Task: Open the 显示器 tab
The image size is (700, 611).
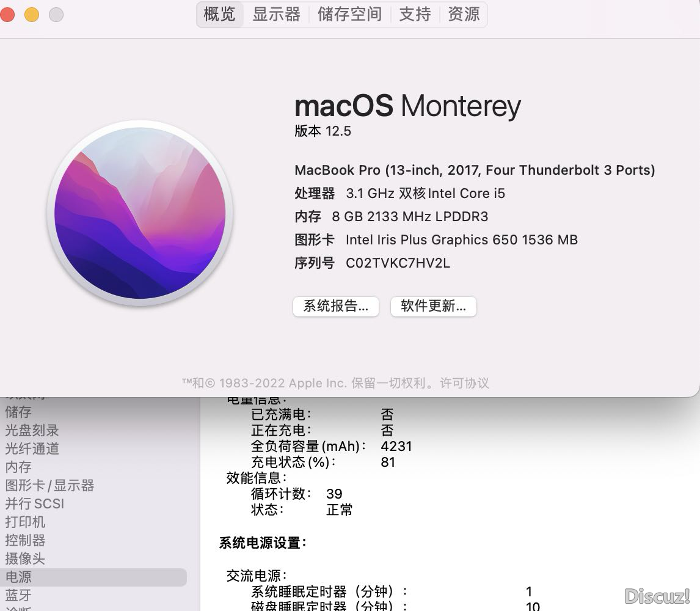Action: (x=276, y=14)
